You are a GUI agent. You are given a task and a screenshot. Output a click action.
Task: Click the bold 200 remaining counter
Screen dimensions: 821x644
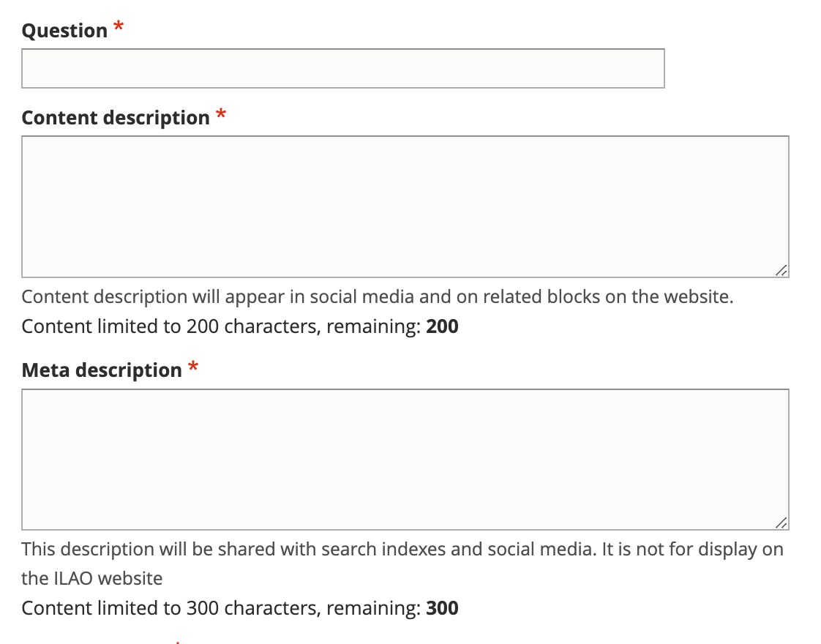[x=443, y=326]
